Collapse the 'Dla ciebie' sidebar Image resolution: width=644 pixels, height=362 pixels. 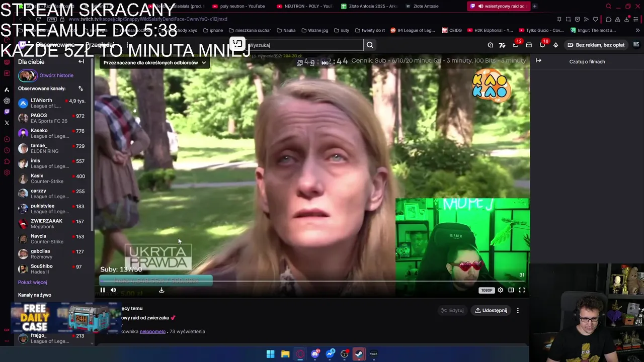coord(81,62)
